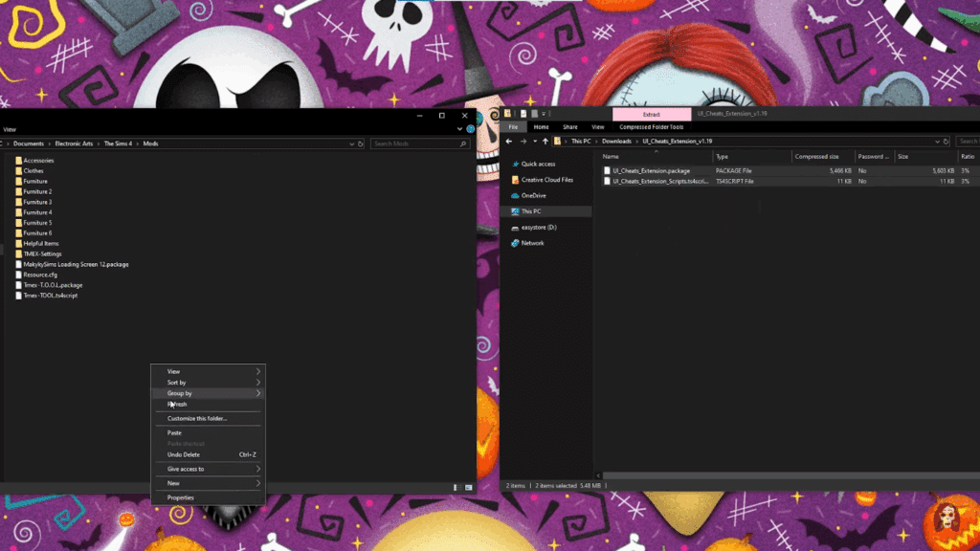This screenshot has width=980, height=551.
Task: Expand the Group by submenu
Action: point(208,393)
